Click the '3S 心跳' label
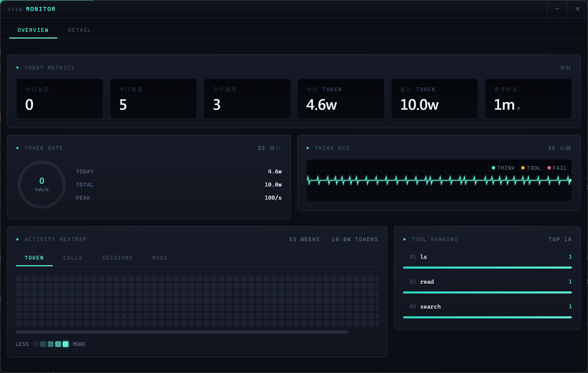The image size is (588, 373). pos(560,148)
